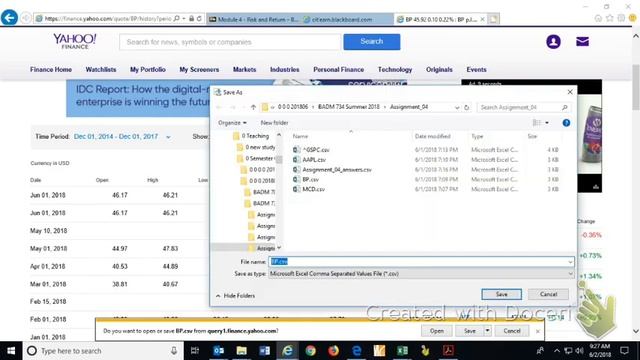Click Cancel in the Save As dialog
The width and height of the screenshot is (640, 360).
[548, 294]
